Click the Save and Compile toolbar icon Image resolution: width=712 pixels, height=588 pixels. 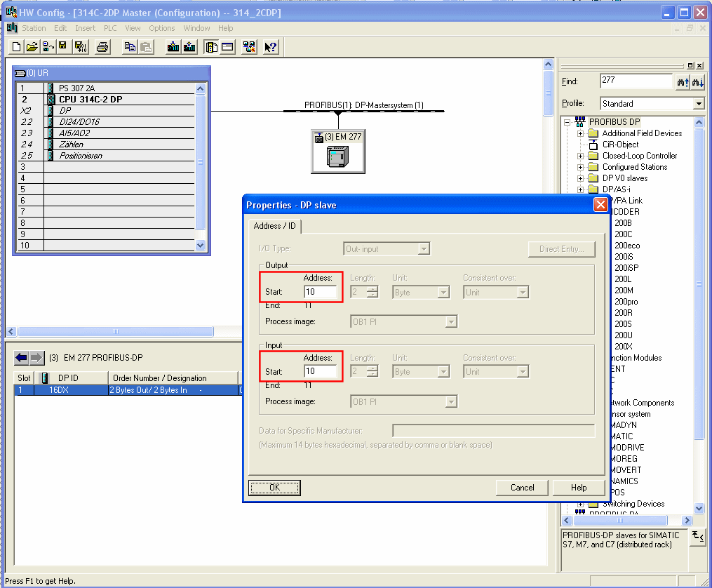click(x=81, y=47)
